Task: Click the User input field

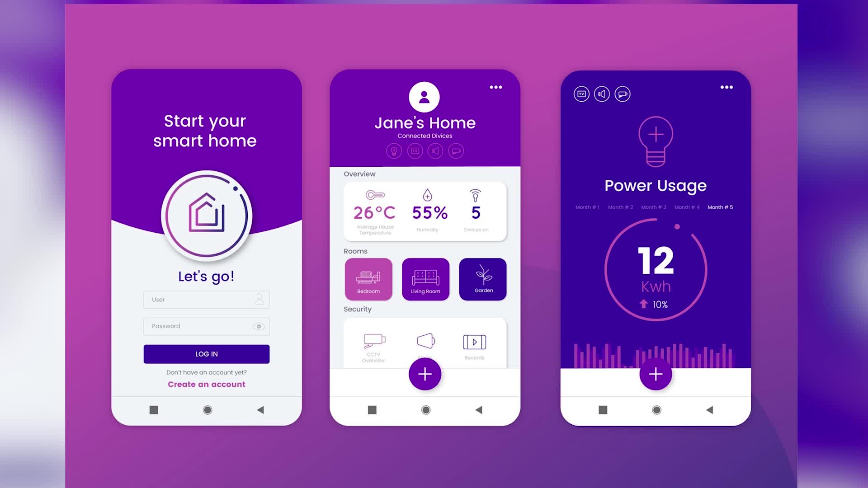Action: [x=206, y=300]
